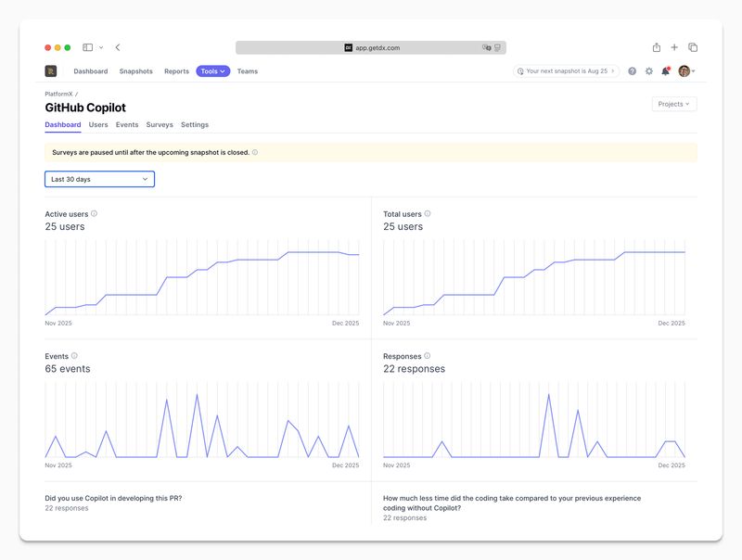Click info icon beside Responses heading

tap(428, 356)
